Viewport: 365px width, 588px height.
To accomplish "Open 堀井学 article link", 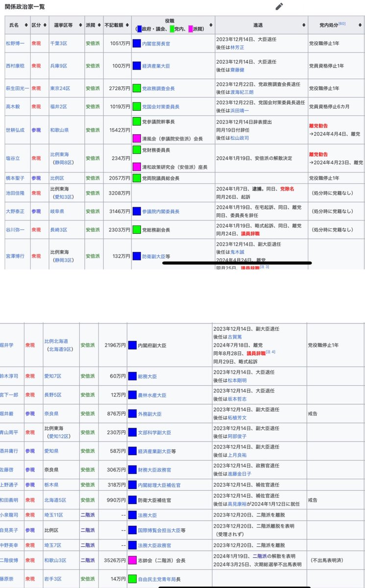I will [7, 345].
